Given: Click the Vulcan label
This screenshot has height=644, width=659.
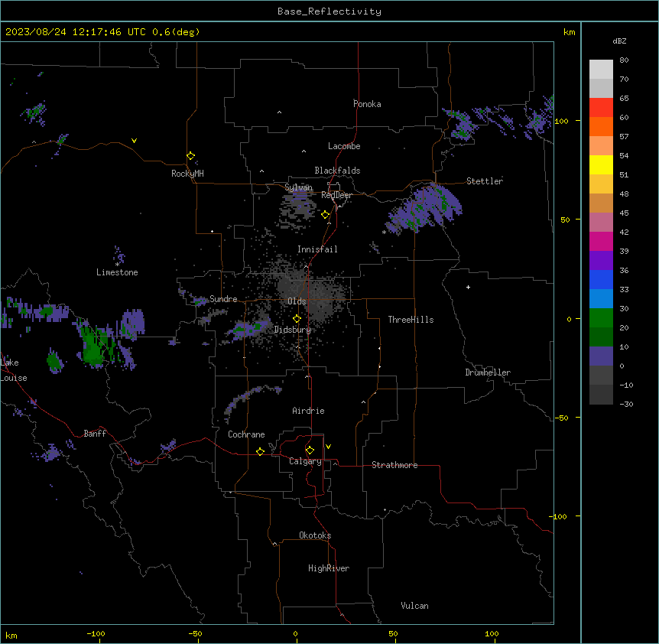Looking at the screenshot, I should tap(414, 606).
